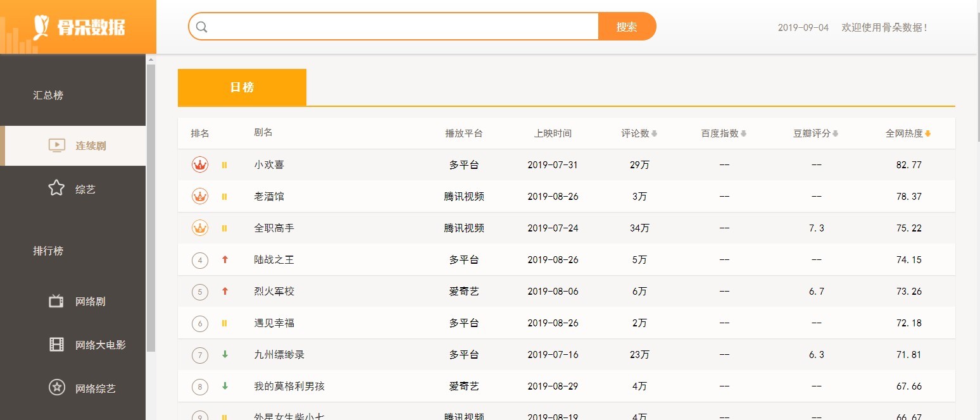Click the magnifying glass search icon

click(201, 27)
